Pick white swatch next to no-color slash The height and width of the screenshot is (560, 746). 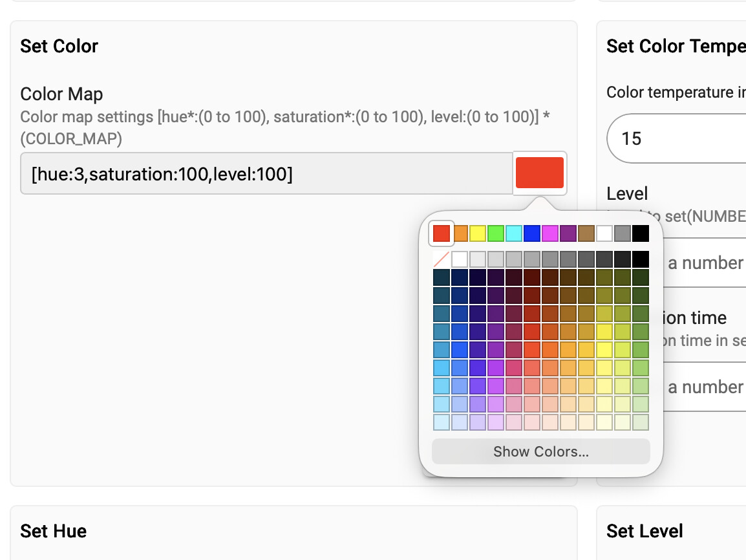click(460, 260)
